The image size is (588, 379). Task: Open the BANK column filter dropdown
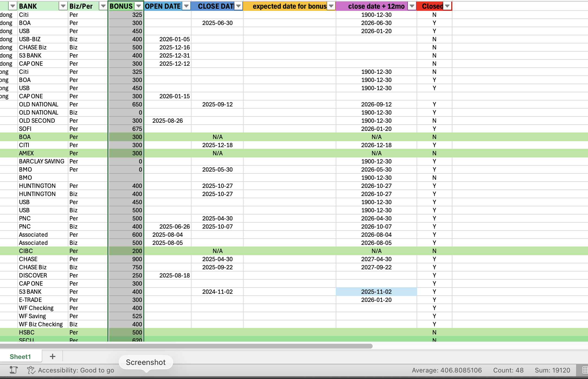click(x=63, y=6)
